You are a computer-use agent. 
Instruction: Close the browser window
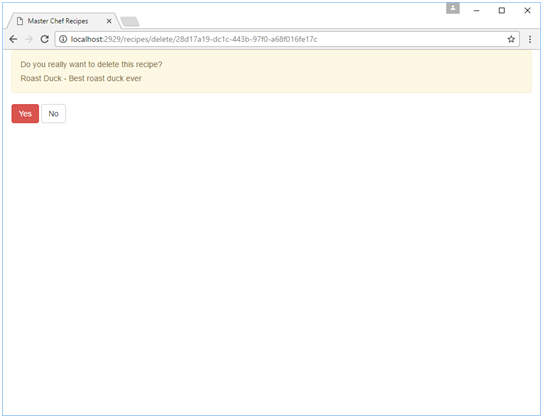coord(527,11)
